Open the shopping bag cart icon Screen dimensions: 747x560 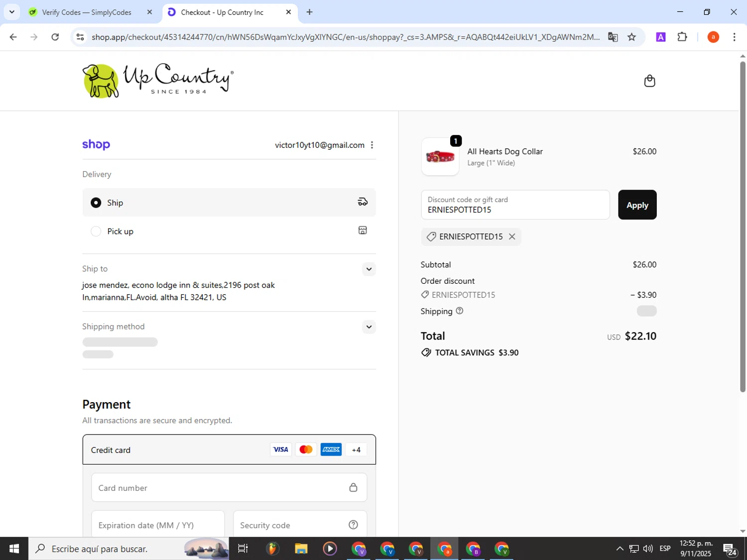[x=649, y=81]
